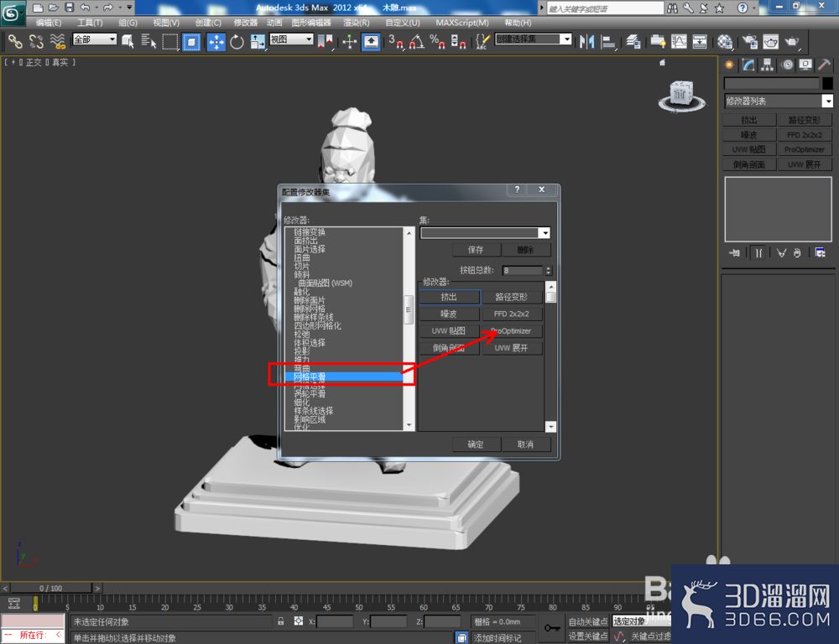Open the Curve Editor
The width and height of the screenshot is (839, 644).
679,41
